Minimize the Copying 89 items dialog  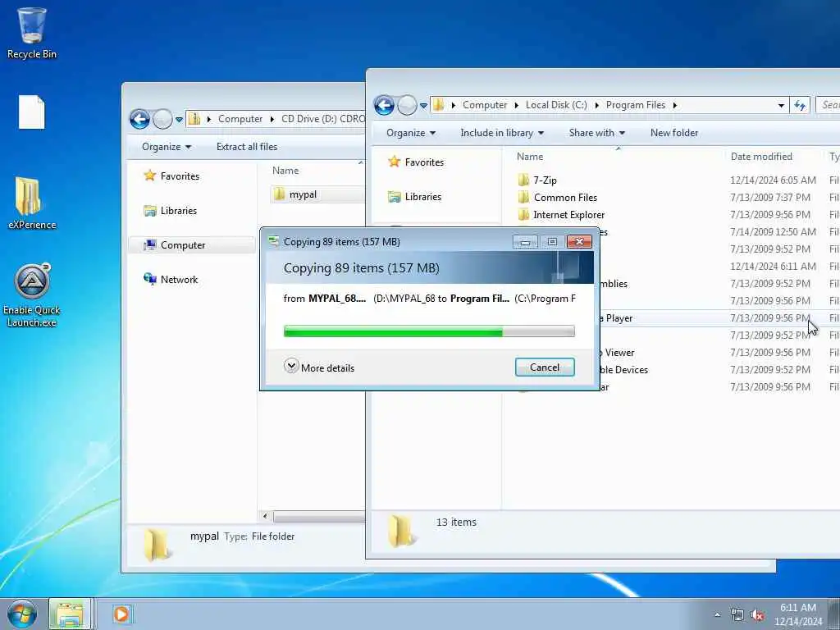[x=525, y=242]
